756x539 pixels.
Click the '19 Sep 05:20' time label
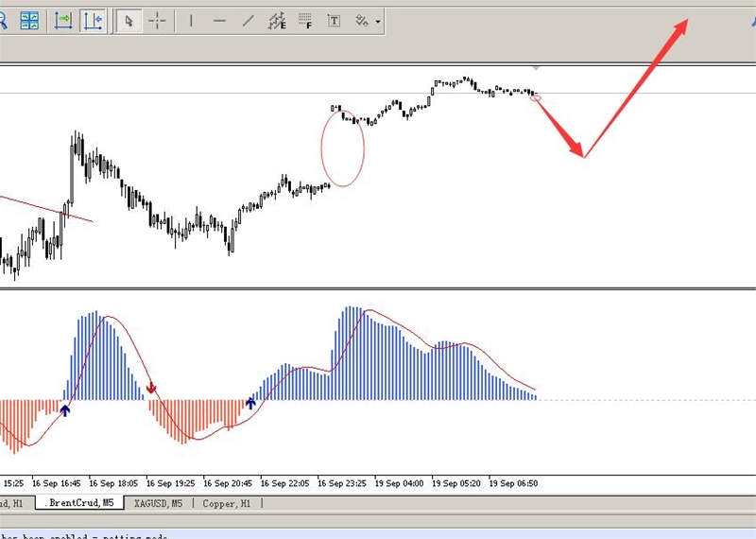coord(456,483)
